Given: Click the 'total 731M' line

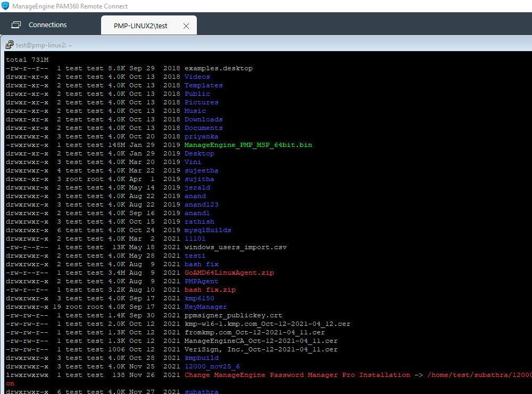Looking at the screenshot, I should [x=27, y=60].
